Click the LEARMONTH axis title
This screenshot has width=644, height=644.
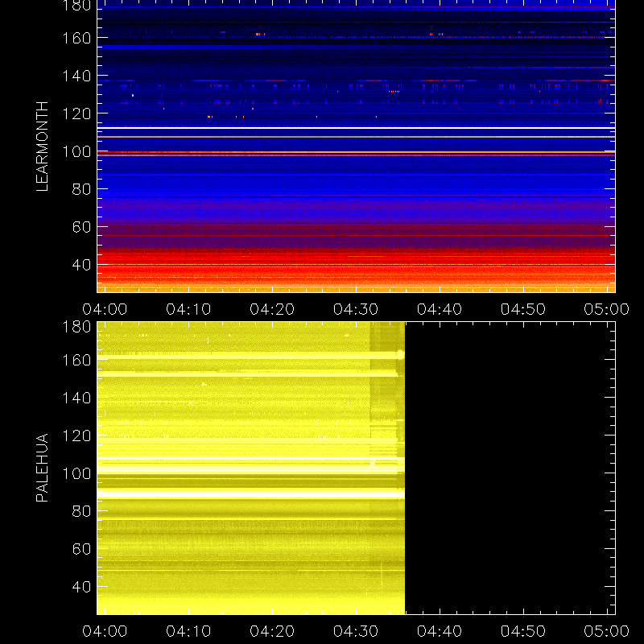click(42, 147)
